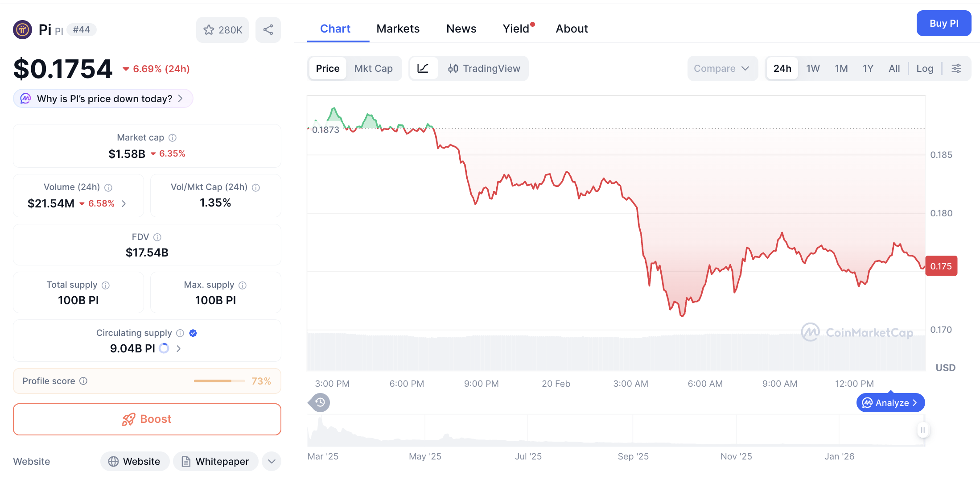Image resolution: width=980 pixels, height=480 pixels.
Task: Open TradingView candlestick view icon
Action: 453,68
